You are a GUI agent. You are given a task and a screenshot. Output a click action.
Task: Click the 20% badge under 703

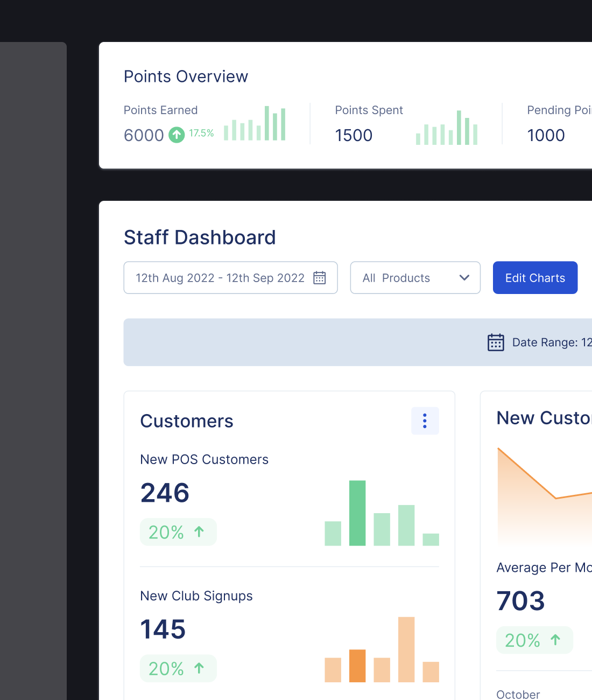534,640
